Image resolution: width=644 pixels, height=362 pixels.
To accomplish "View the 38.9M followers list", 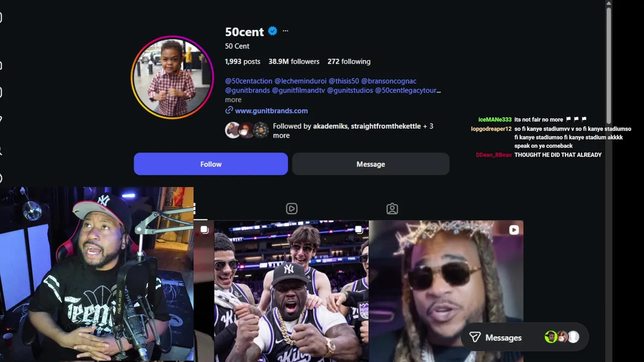I will coord(294,61).
